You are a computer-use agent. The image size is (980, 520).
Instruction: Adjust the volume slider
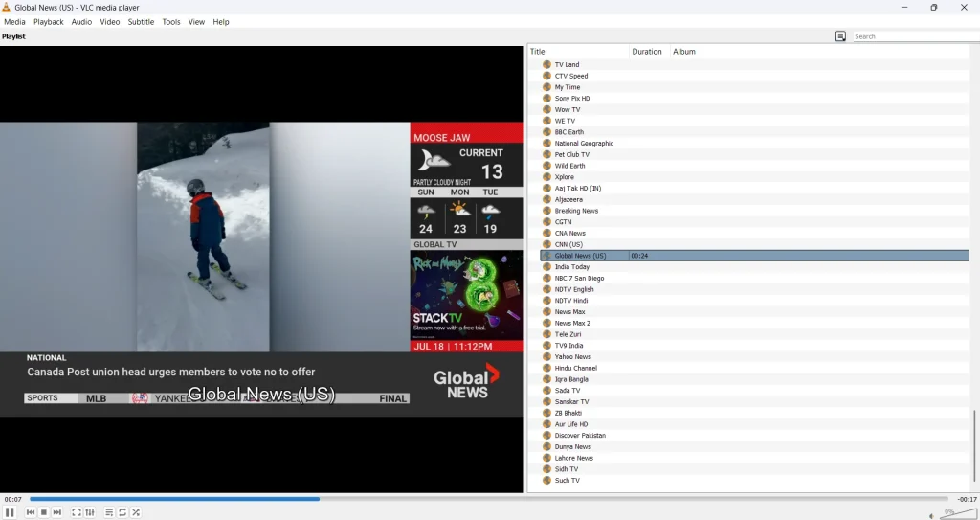tap(957, 513)
